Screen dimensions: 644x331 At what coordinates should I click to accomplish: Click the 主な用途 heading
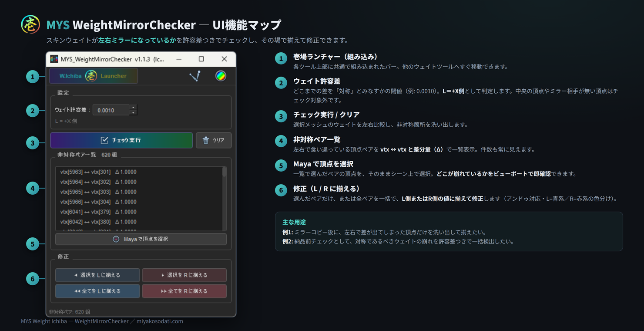294,222
